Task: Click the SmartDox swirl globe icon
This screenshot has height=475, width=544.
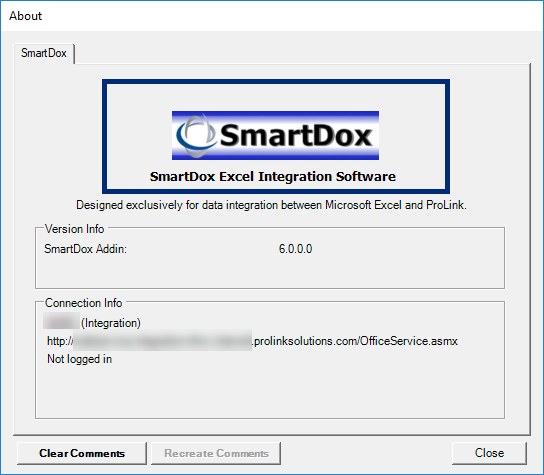Action: coord(196,135)
